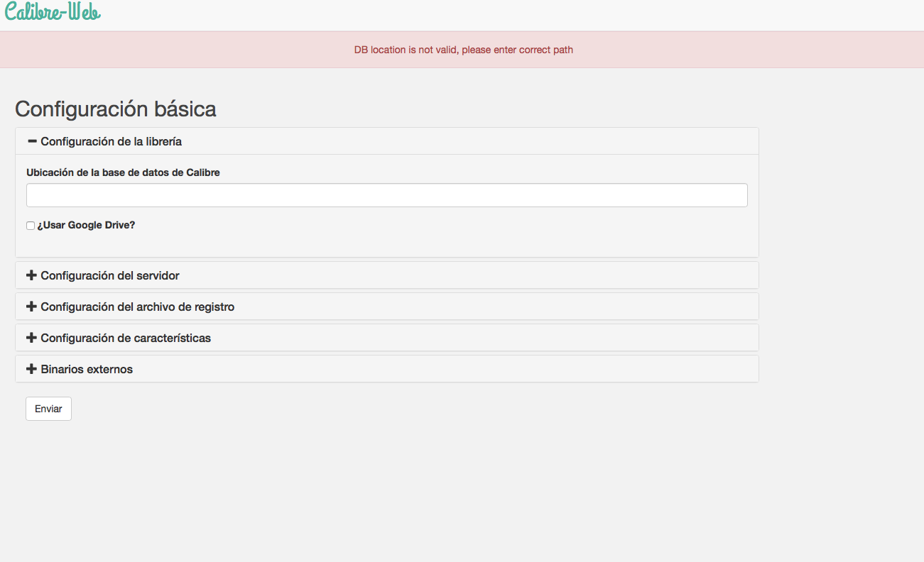Focus the Calibre database location text field
The height and width of the screenshot is (562, 924).
(x=387, y=195)
